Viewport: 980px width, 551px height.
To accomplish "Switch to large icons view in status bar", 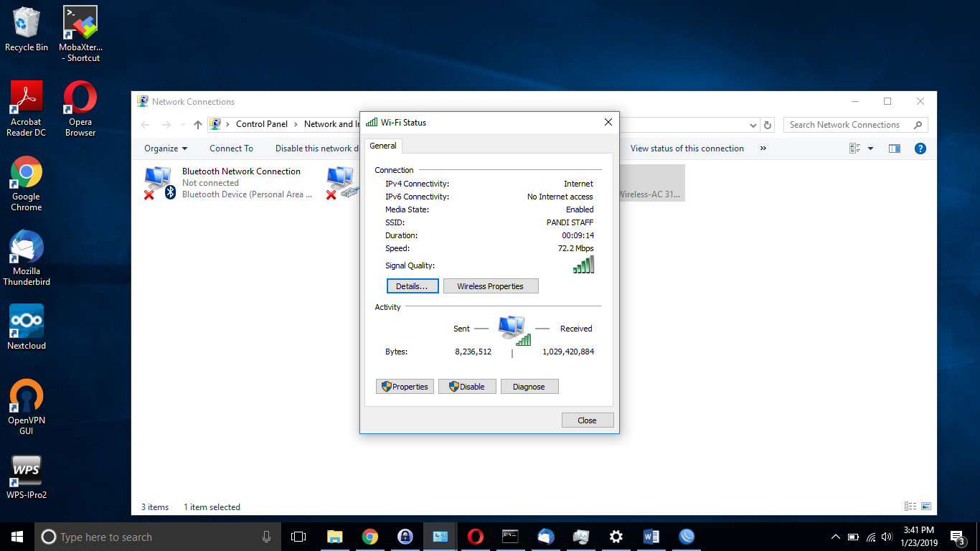I will coord(925,507).
